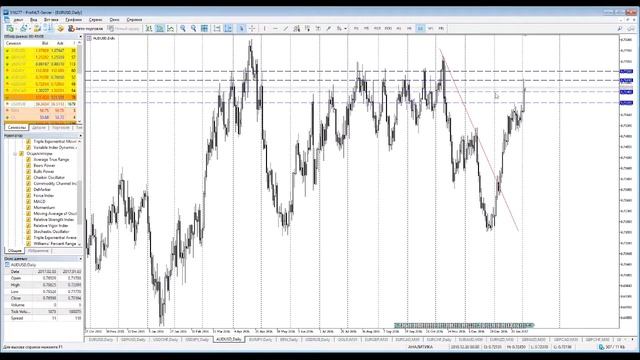Image resolution: width=640 pixels, height=360 pixels.
Task: Switch chart to line chart mode
Action: pos(170,28)
